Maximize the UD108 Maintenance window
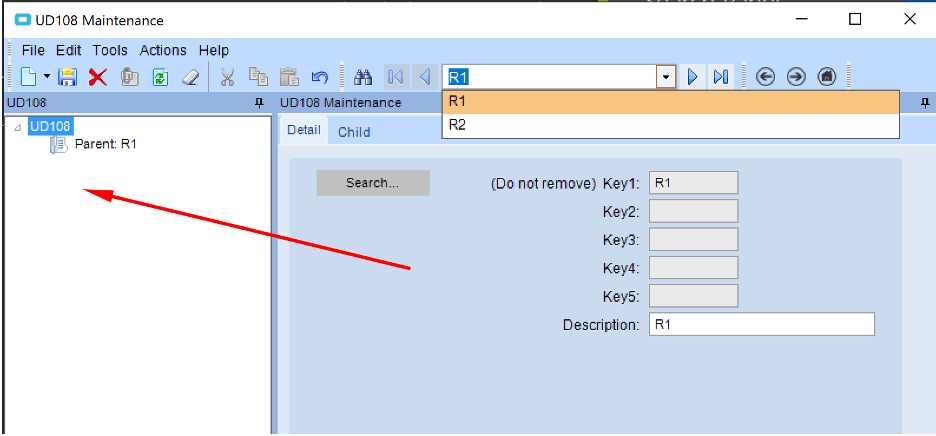Image resolution: width=936 pixels, height=436 pixels. (855, 19)
